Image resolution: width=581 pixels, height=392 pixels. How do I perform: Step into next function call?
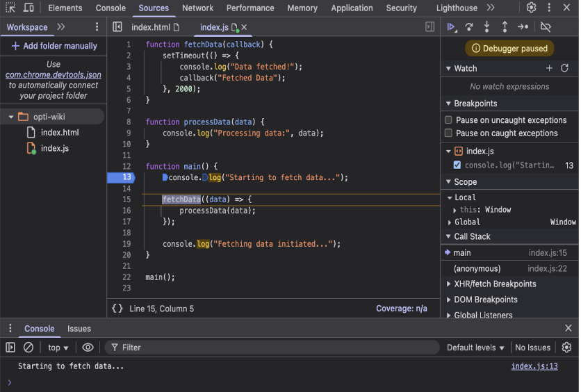click(489, 26)
